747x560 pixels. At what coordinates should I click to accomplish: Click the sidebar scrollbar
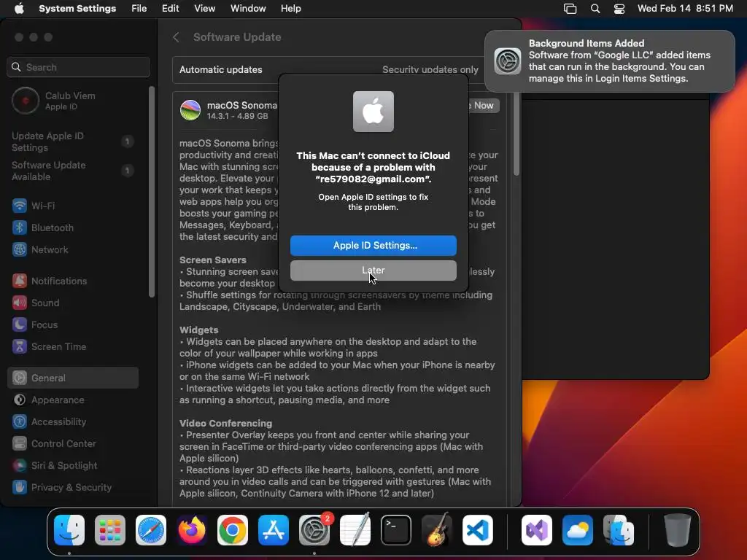[x=152, y=192]
